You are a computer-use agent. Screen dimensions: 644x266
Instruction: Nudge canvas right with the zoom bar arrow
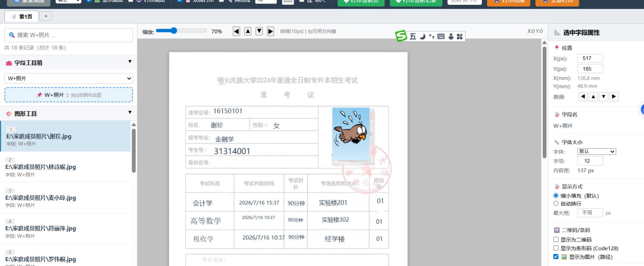coord(270,31)
